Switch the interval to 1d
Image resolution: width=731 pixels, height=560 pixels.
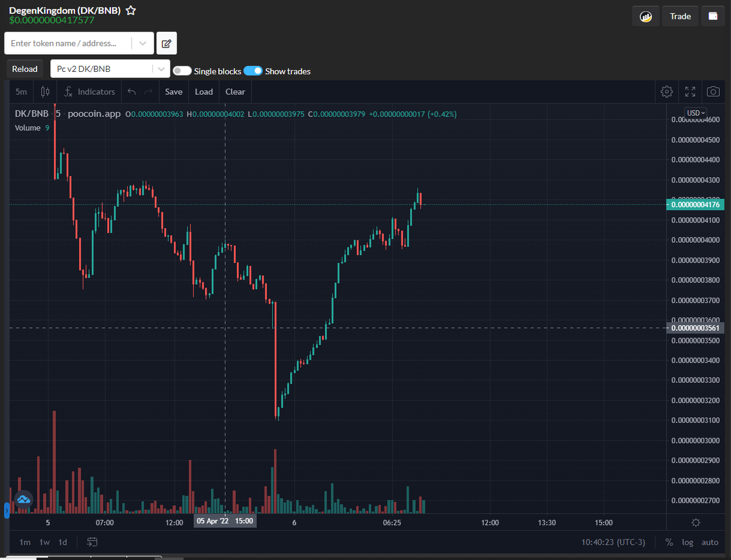coord(62,542)
